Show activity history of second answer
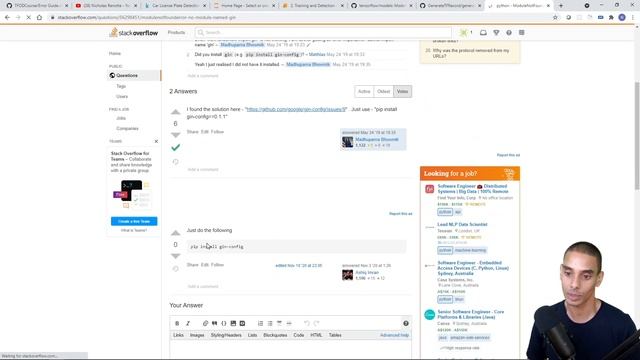640x360 pixels. pyautogui.click(x=176, y=269)
